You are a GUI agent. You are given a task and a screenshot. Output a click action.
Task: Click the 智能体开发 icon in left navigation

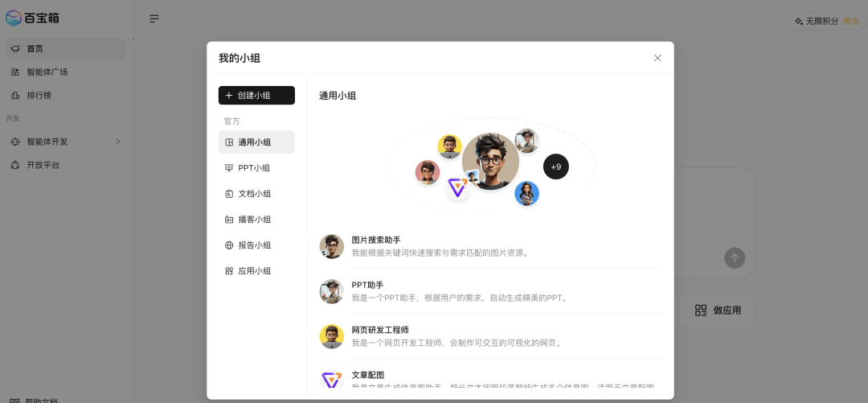15,142
